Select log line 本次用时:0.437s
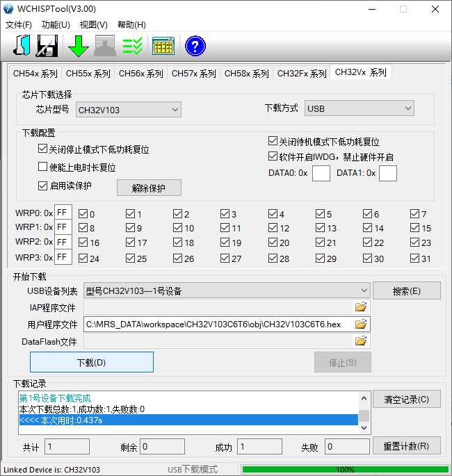The image size is (452, 476). [188, 420]
